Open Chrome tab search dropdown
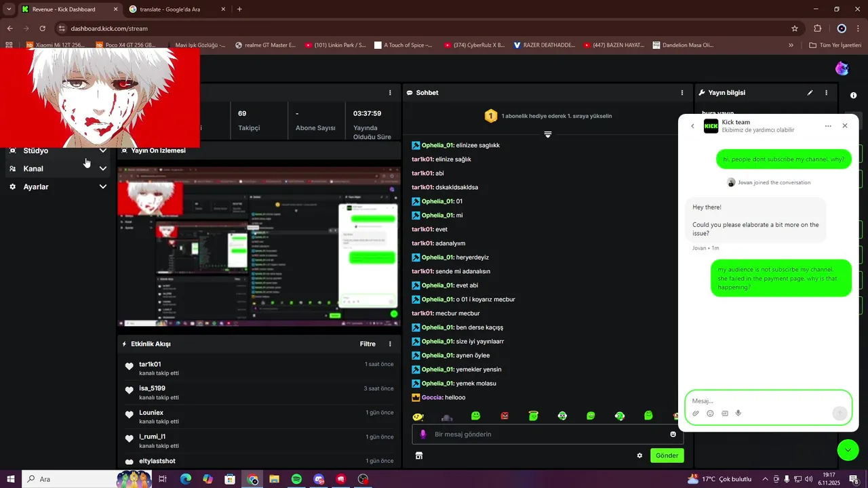 pyautogui.click(x=9, y=9)
